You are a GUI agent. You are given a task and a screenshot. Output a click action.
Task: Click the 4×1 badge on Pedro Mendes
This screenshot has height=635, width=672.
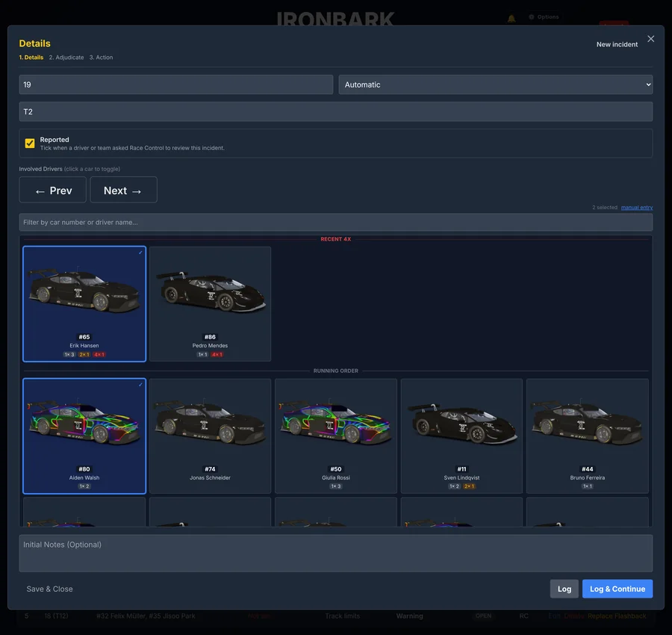click(217, 355)
